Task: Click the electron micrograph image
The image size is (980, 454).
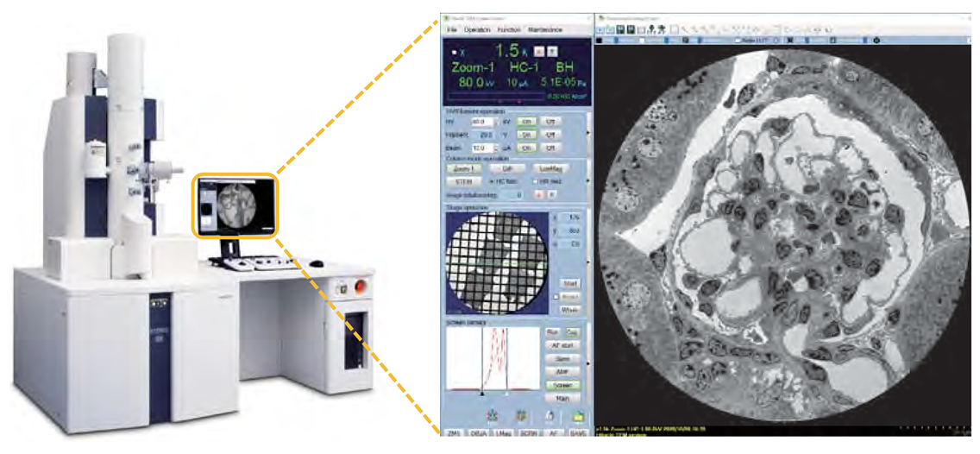Action: coord(783,233)
